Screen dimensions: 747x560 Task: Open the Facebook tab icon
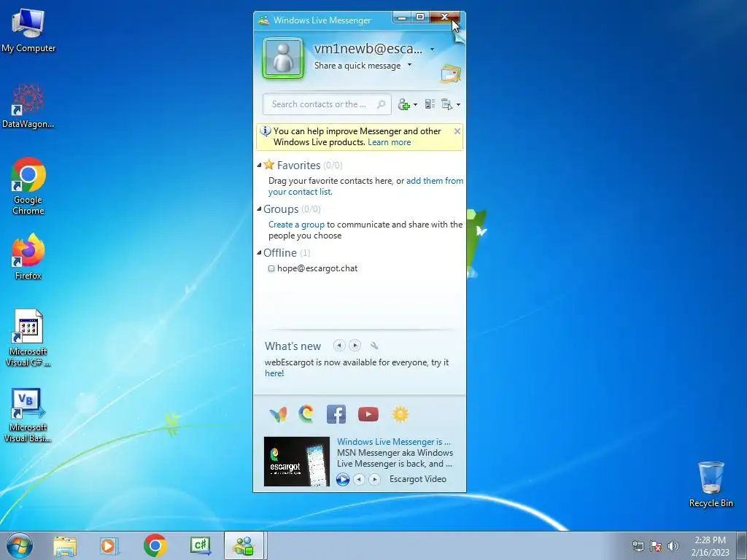pos(336,414)
